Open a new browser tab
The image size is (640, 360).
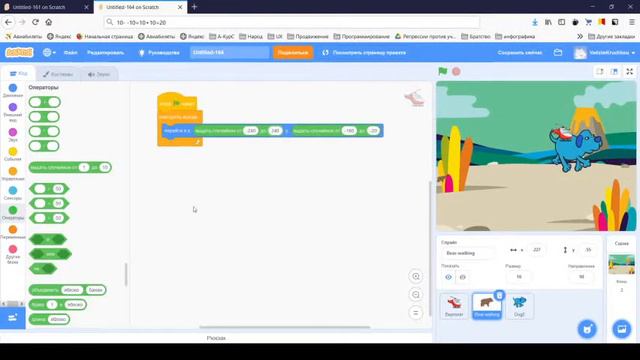pos(194,7)
